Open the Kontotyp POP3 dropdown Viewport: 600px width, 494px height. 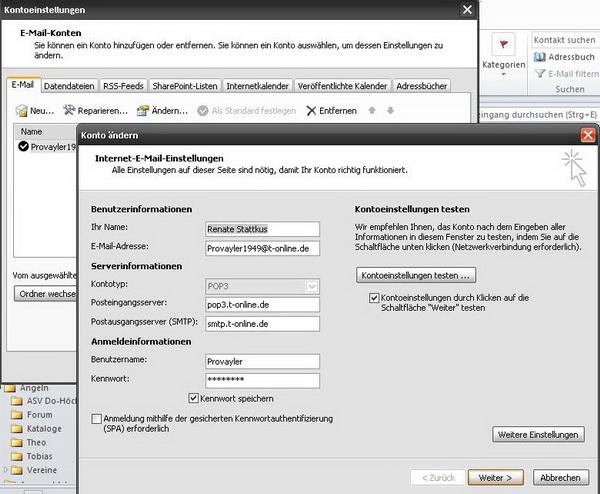(311, 286)
